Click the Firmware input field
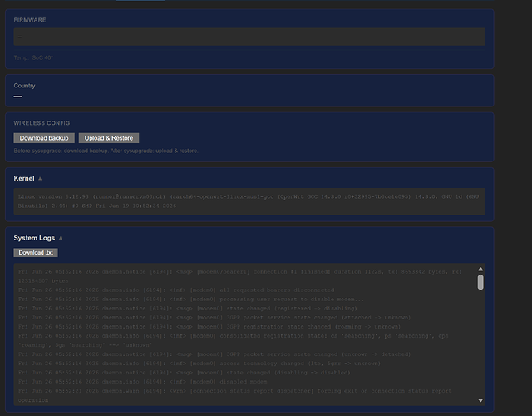 [x=249, y=37]
